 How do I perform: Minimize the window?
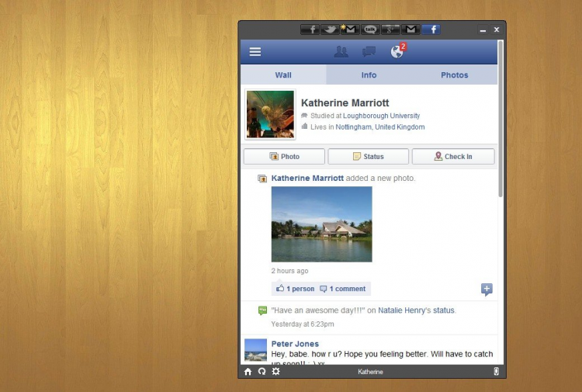pos(483,30)
